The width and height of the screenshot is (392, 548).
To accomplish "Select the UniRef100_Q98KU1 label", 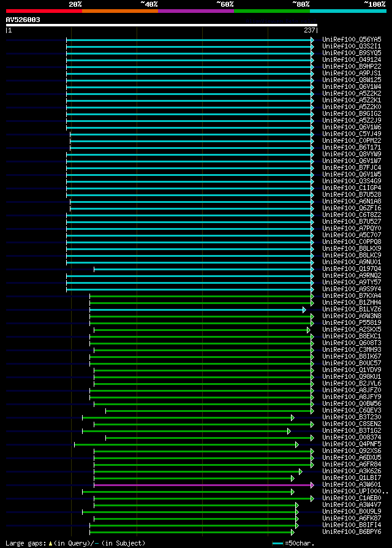I will (352, 377).
